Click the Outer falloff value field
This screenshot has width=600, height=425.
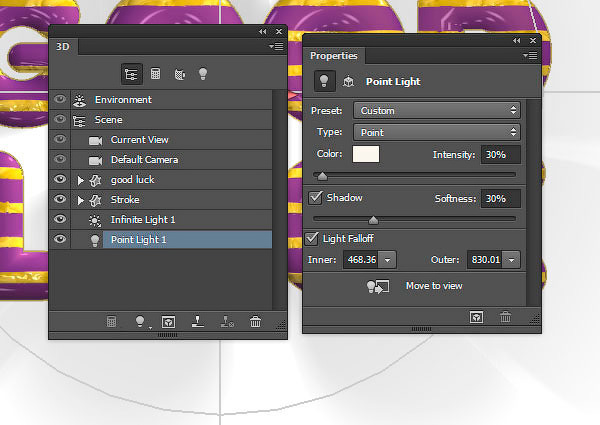[x=485, y=260]
